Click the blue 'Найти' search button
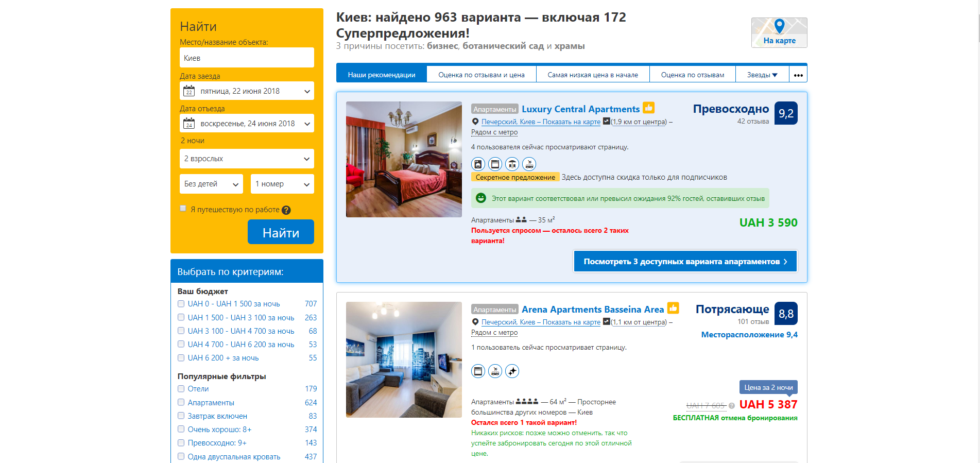 pos(281,232)
